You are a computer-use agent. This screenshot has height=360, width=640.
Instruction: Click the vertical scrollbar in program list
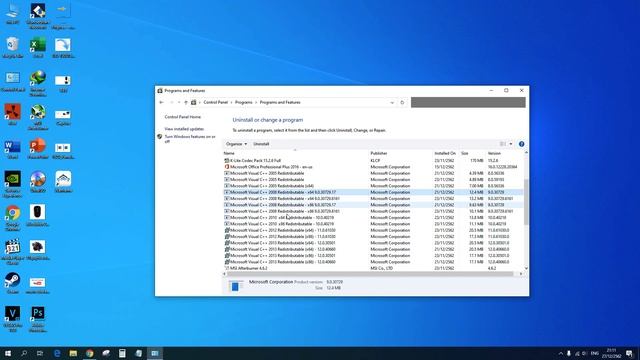[526, 202]
